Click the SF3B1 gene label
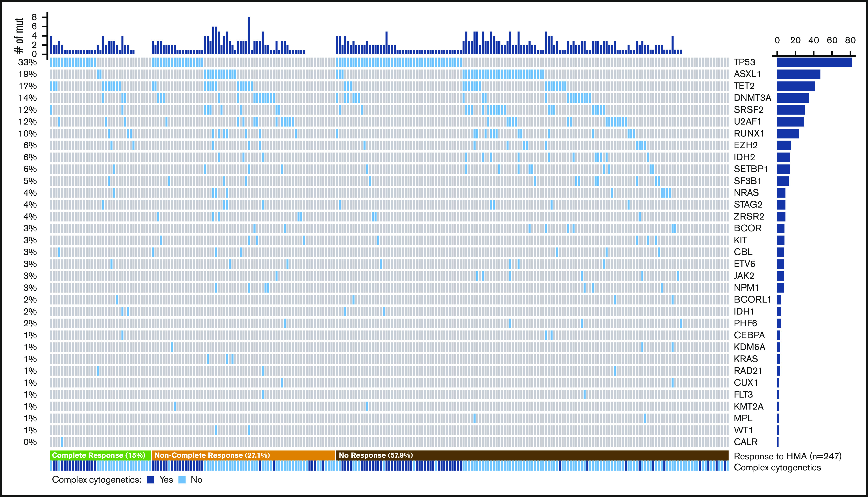868x497 pixels. 748,181
